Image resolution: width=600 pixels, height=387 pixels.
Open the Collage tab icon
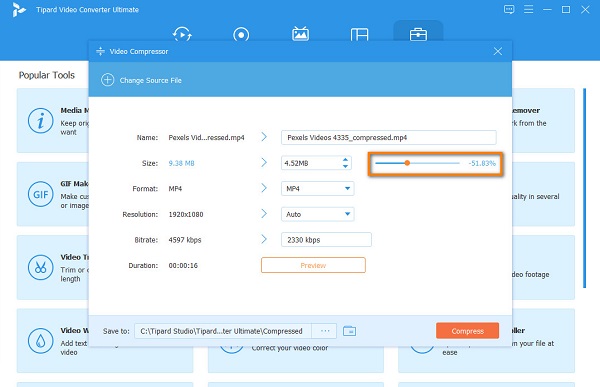pos(359,34)
